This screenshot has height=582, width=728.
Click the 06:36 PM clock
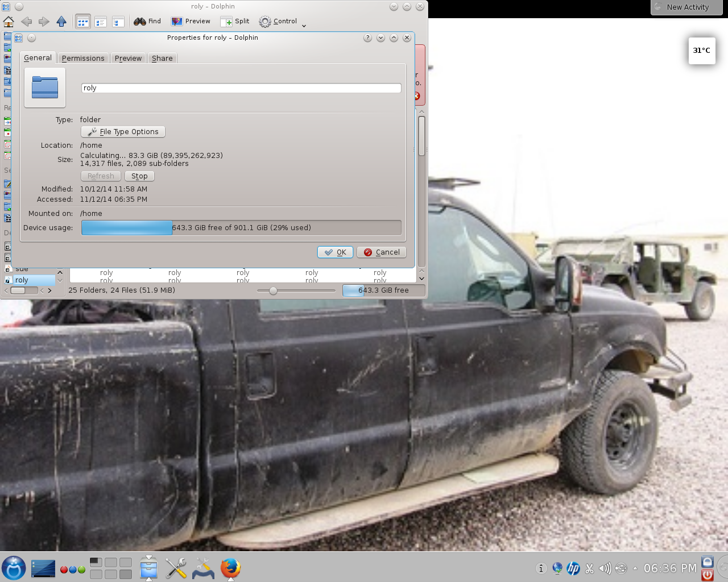coord(671,568)
